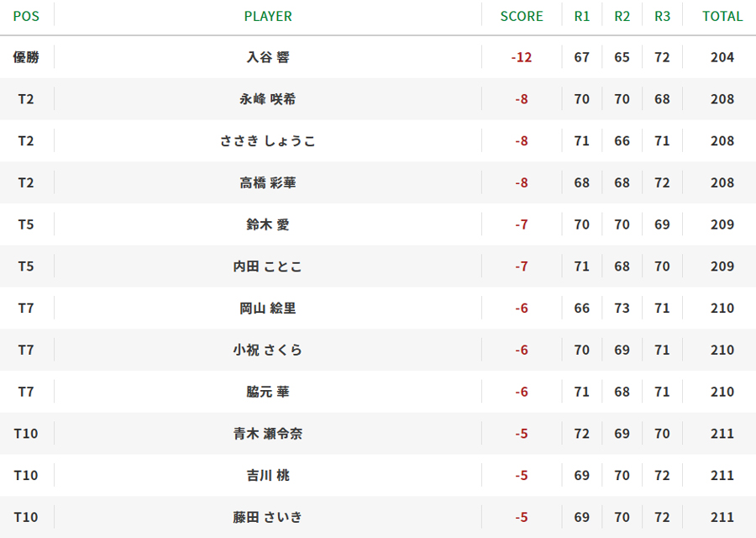This screenshot has height=538, width=756.
Task: Select player 青木 瀬令奈
Action: [x=268, y=434]
